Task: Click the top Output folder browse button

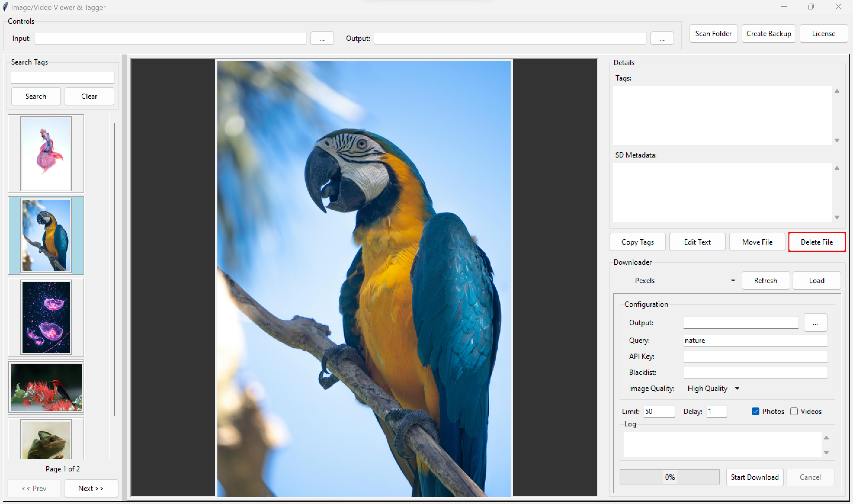Action: tap(662, 39)
